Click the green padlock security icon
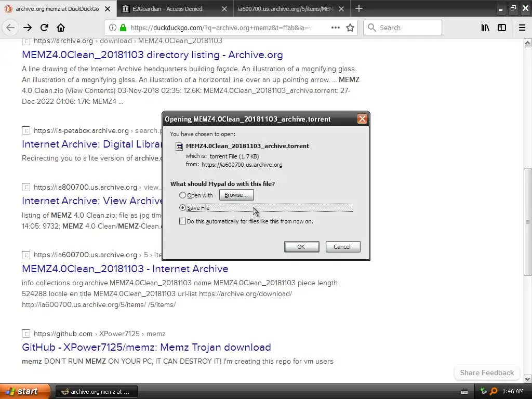 [123, 28]
